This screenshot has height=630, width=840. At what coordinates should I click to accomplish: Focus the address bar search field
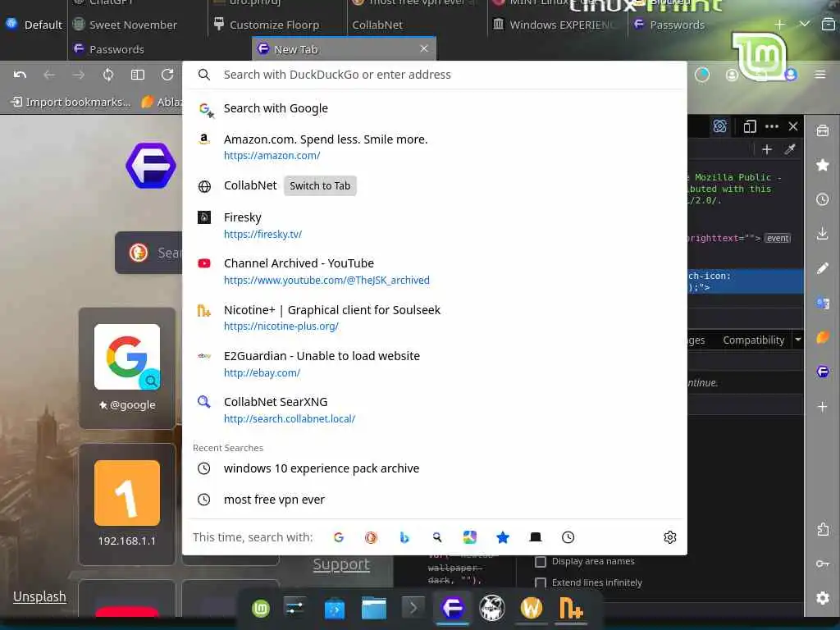435,75
